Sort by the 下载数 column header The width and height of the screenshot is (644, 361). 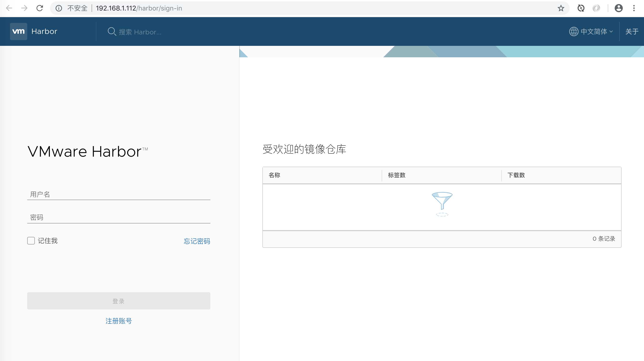(x=516, y=175)
